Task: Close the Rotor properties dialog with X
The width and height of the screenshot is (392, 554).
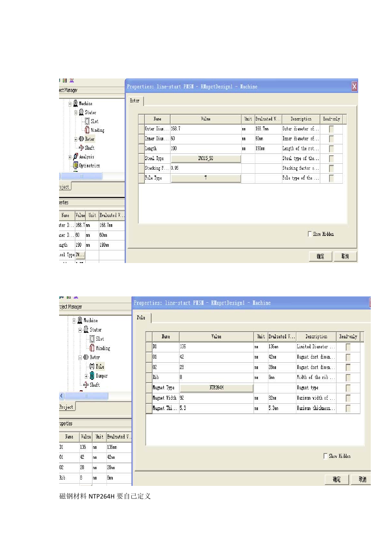Action: (355, 87)
